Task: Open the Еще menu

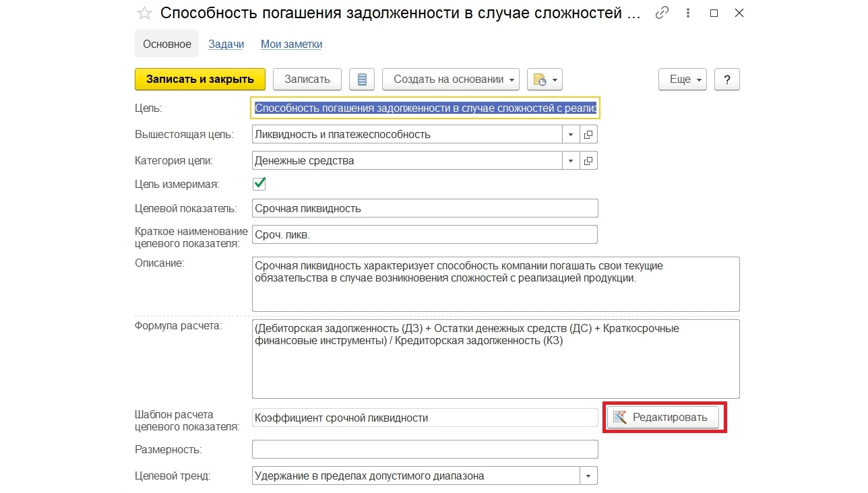Action: (682, 79)
